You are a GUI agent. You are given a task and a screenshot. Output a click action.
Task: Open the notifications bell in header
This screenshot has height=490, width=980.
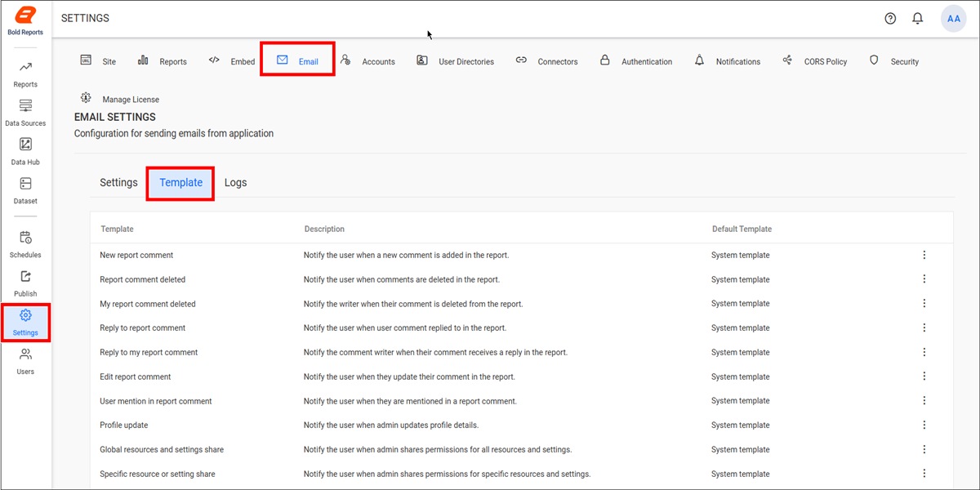[x=917, y=19]
